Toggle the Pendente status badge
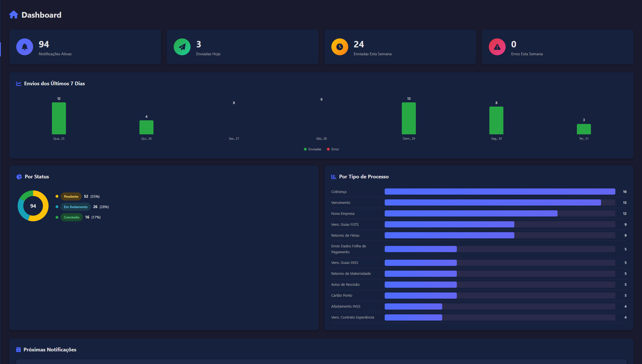The height and width of the screenshot is (364, 642). 71,196
